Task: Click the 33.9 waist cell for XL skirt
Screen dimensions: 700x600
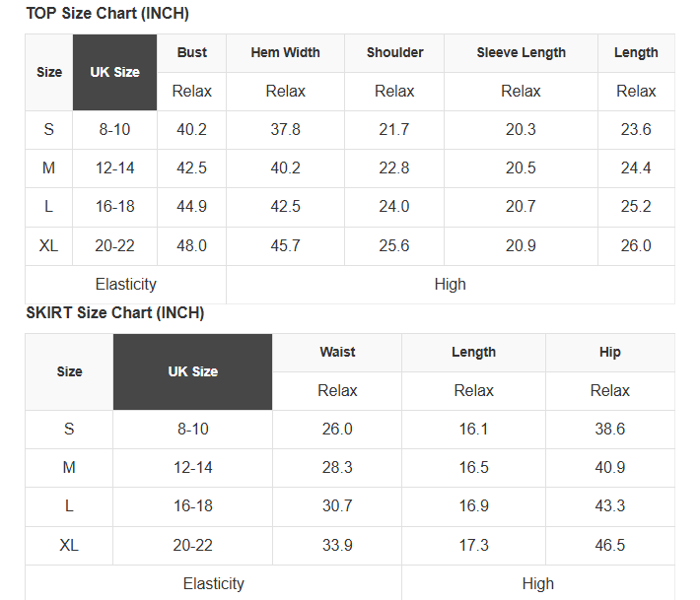Action: pyautogui.click(x=337, y=545)
